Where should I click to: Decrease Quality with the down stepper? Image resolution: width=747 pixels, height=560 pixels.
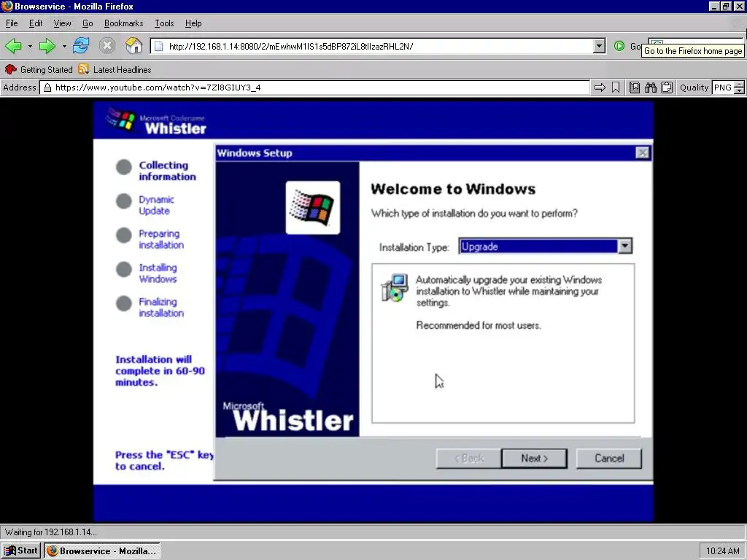click(739, 90)
